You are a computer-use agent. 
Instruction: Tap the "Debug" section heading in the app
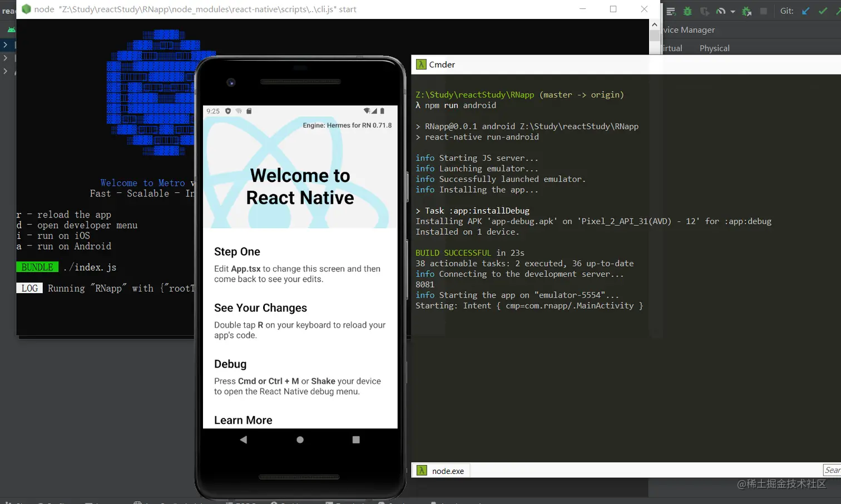(230, 364)
